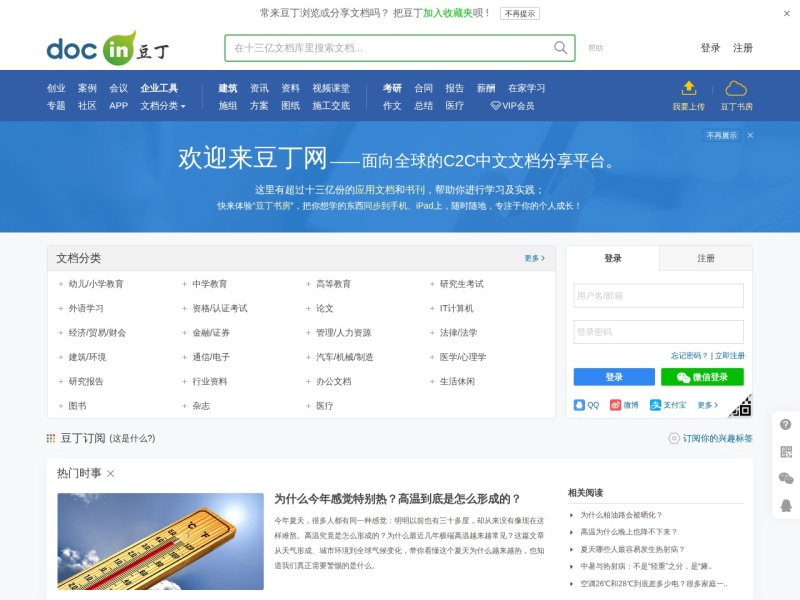Expand the 研究生考试 category

(x=432, y=284)
